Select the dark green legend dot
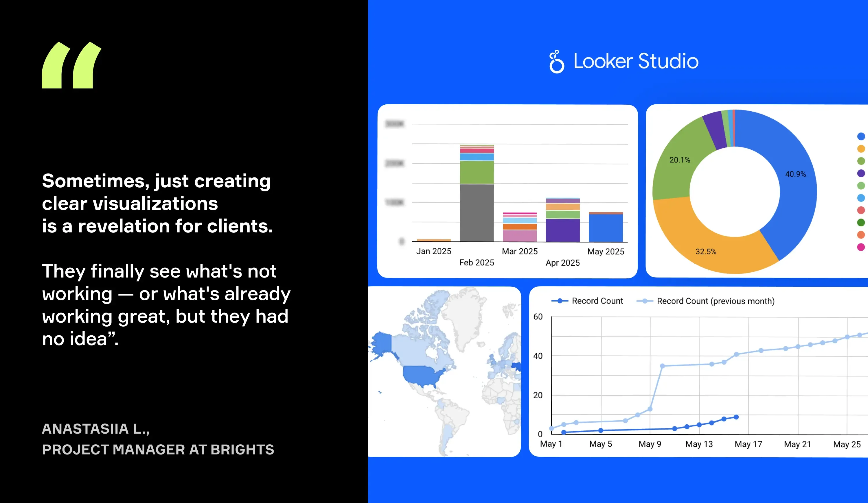The width and height of the screenshot is (868, 503). point(861,222)
